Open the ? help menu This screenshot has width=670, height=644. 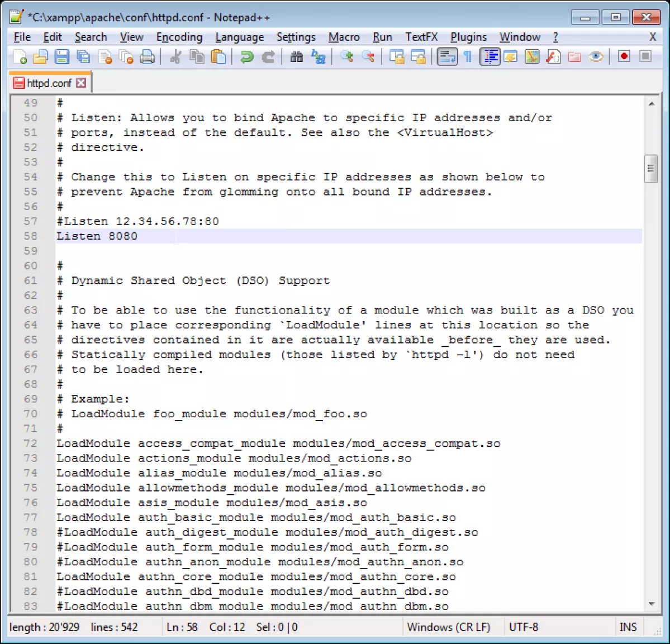tap(555, 37)
